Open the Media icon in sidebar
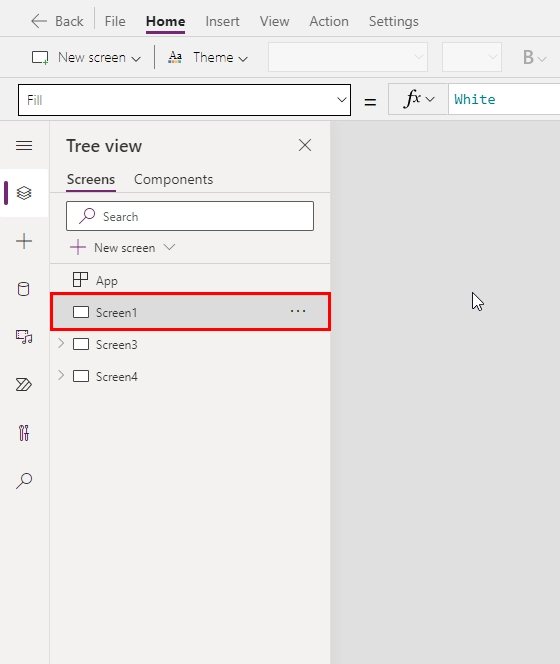The image size is (560, 664). [x=24, y=337]
